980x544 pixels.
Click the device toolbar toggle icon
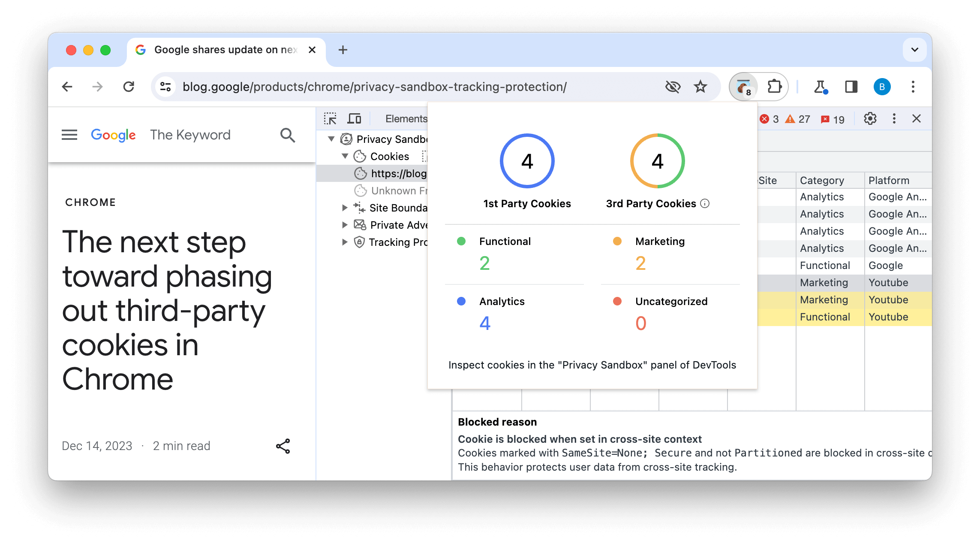(355, 118)
